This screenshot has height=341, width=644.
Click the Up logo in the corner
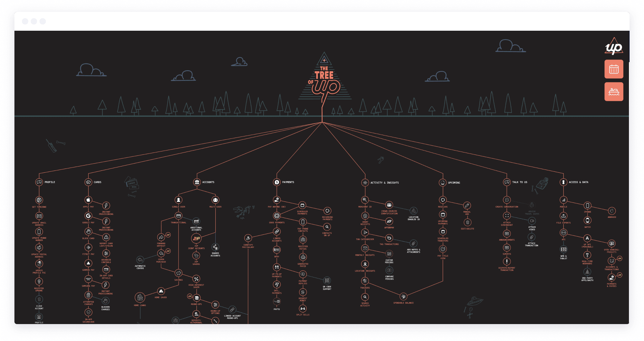pos(614,46)
